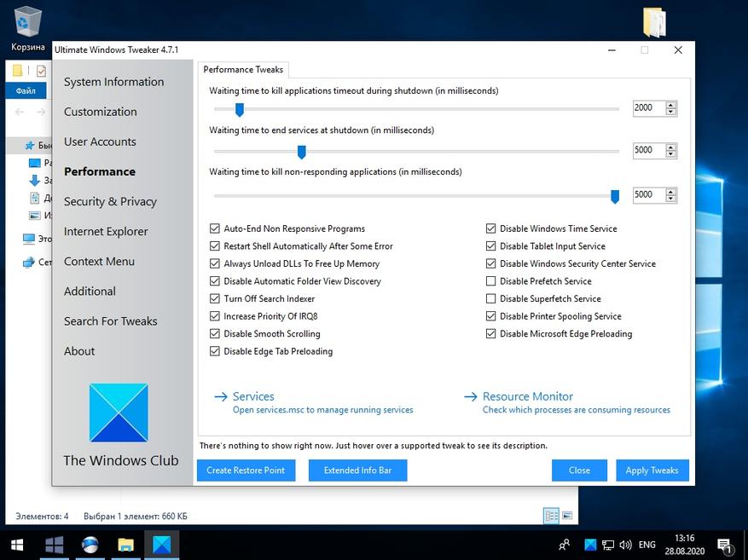
Task: Open the taskbar clock and date
Action: click(x=685, y=545)
